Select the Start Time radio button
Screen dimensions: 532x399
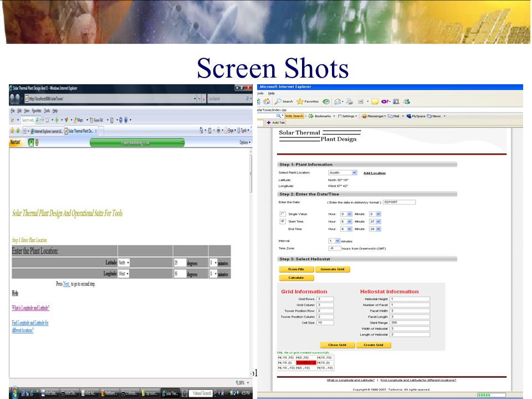[x=283, y=222]
